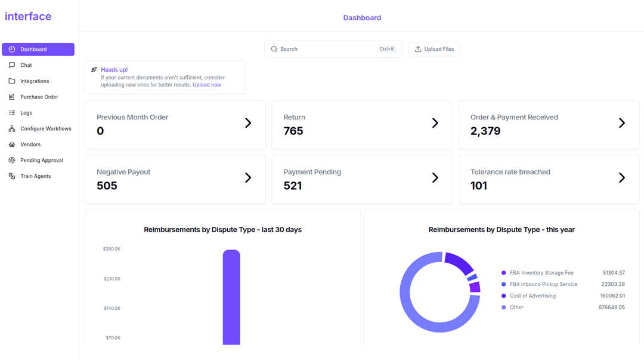Click the FBA Inventory Storage Fee legend dot
Viewport: 644px width, 360px height.
[503, 273]
